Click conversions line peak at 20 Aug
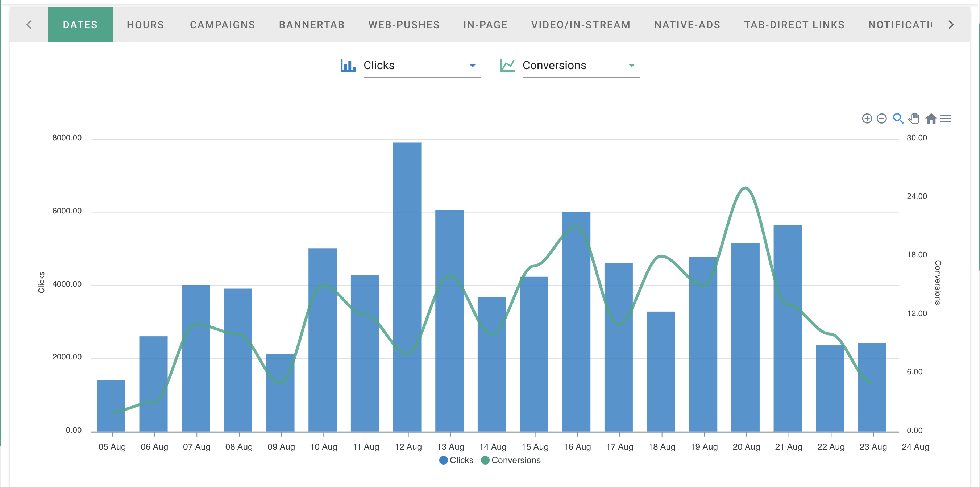This screenshot has width=980, height=487. coord(746,188)
